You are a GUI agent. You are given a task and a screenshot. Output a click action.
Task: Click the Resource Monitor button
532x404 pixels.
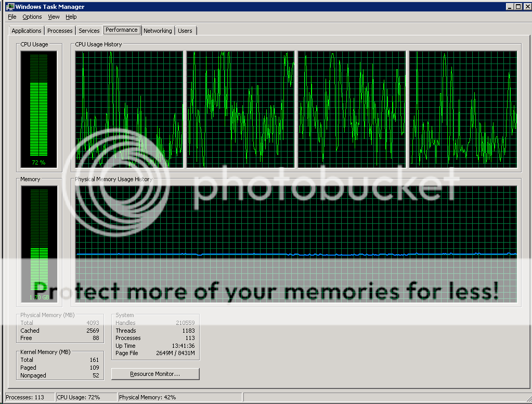[155, 374]
